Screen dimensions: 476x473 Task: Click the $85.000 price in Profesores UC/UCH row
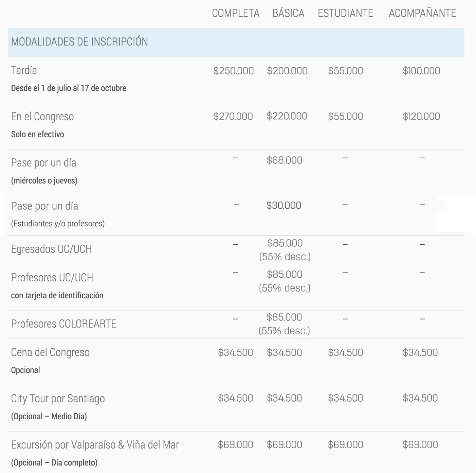(x=285, y=274)
